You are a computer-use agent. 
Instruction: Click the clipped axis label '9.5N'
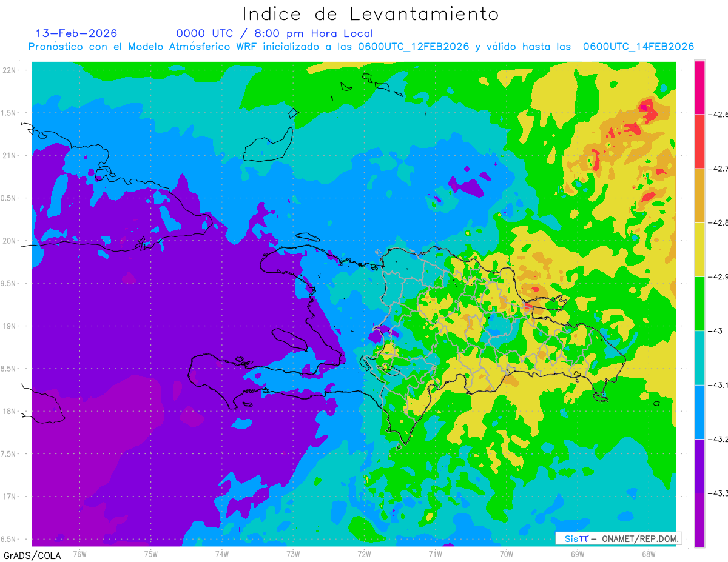(x=9, y=284)
